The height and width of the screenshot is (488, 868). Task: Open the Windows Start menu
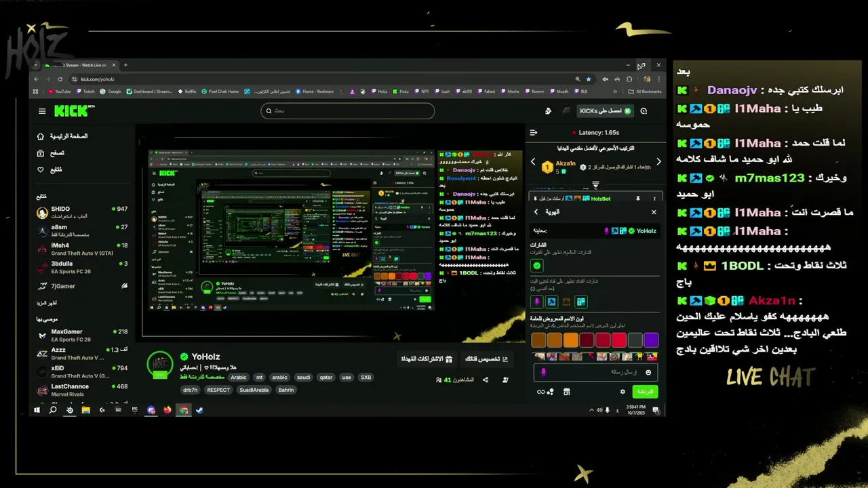[x=38, y=410]
